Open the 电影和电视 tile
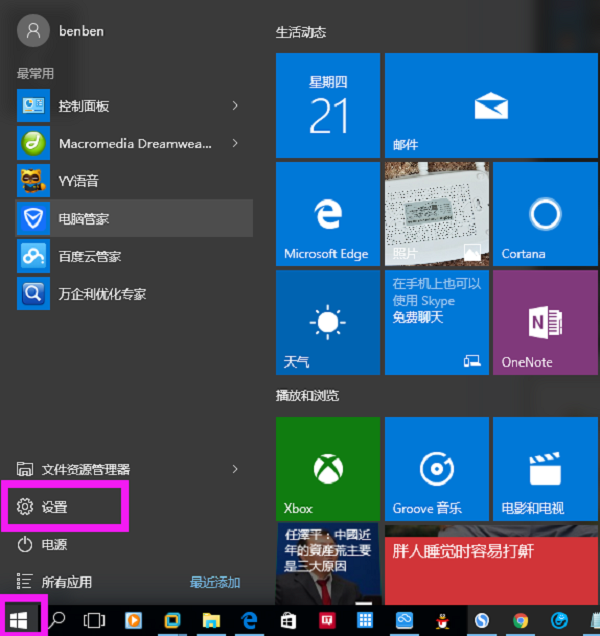The height and width of the screenshot is (636, 600). coord(546,469)
